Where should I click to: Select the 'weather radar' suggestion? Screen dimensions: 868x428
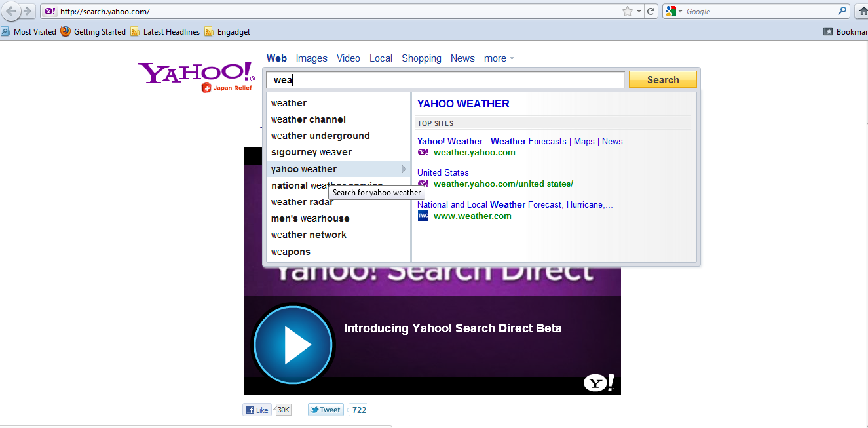pos(339,202)
